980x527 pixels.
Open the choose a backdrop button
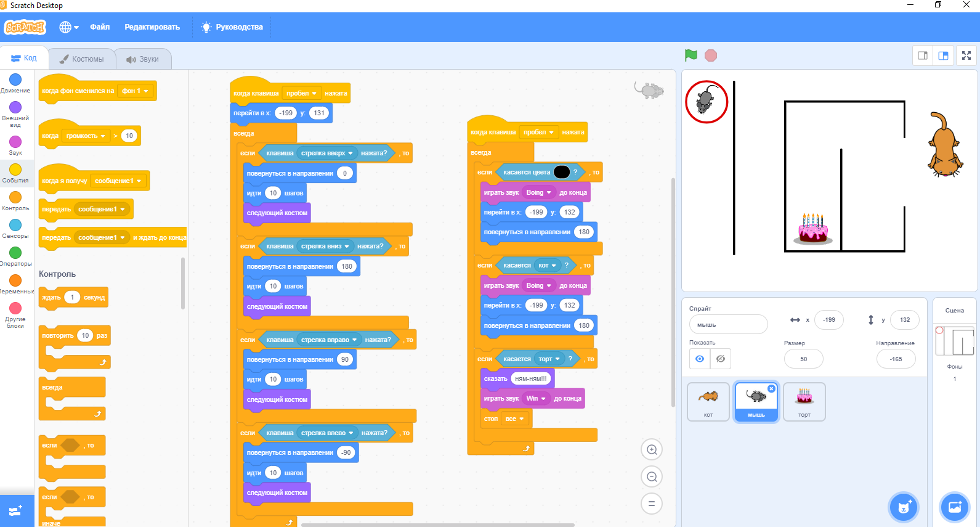(954, 507)
